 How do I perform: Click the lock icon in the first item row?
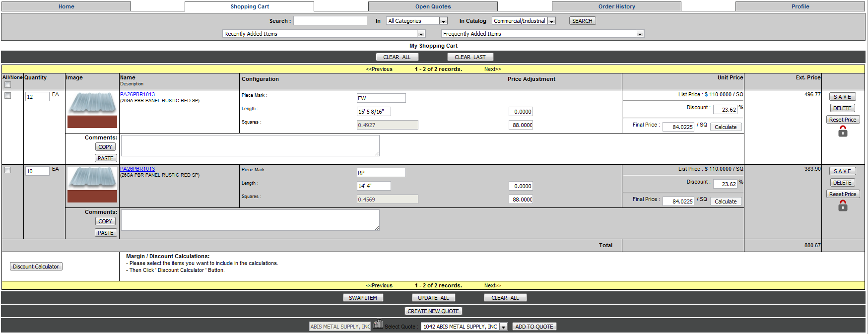(x=842, y=132)
